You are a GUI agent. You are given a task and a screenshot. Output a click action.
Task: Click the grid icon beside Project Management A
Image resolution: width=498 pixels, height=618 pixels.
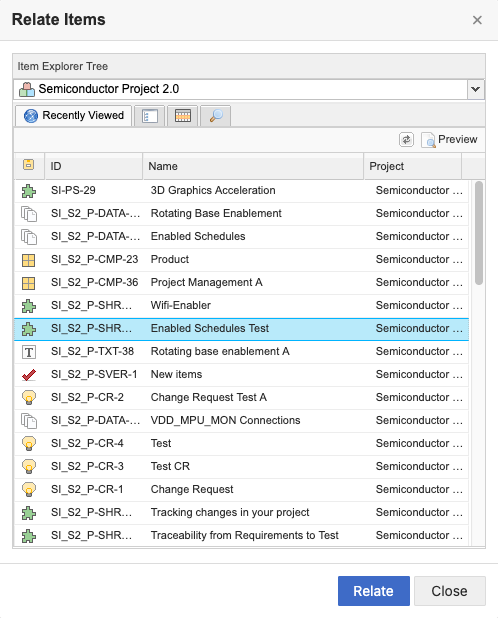(x=28, y=283)
